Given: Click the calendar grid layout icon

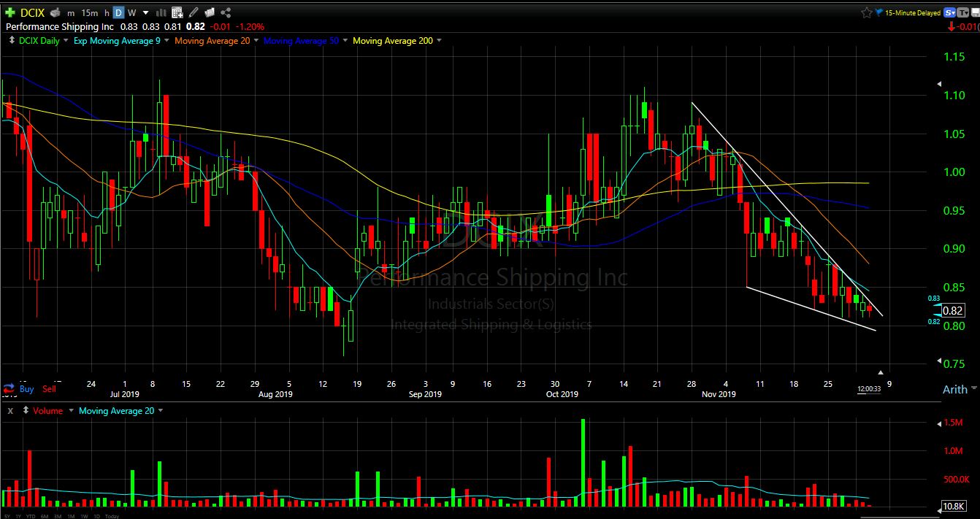Looking at the screenshot, I should [177, 12].
